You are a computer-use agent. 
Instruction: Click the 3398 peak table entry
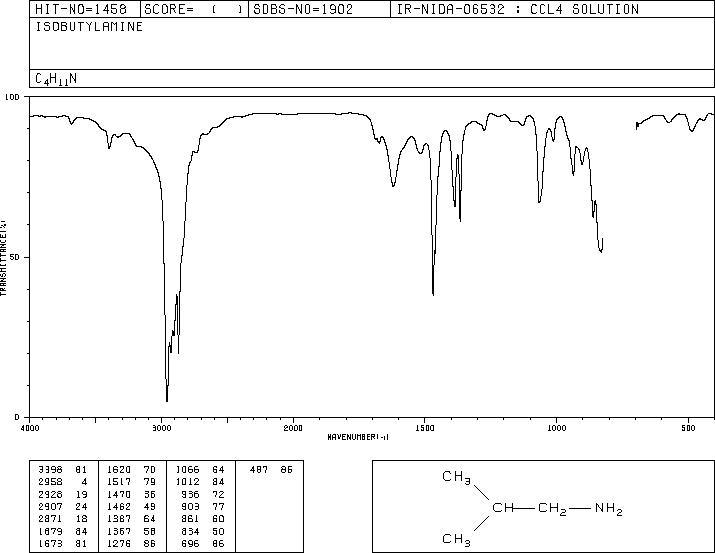coord(62,470)
